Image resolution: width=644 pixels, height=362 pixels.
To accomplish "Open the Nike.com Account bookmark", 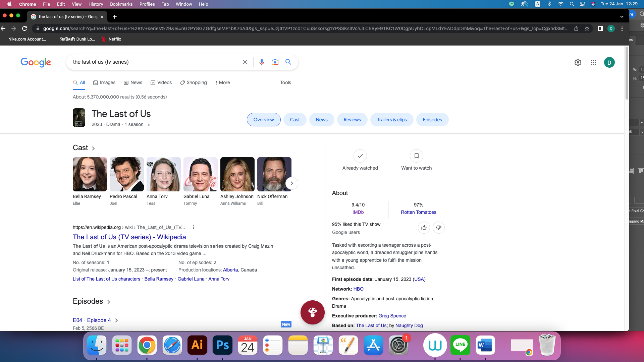I will pyautogui.click(x=27, y=39).
